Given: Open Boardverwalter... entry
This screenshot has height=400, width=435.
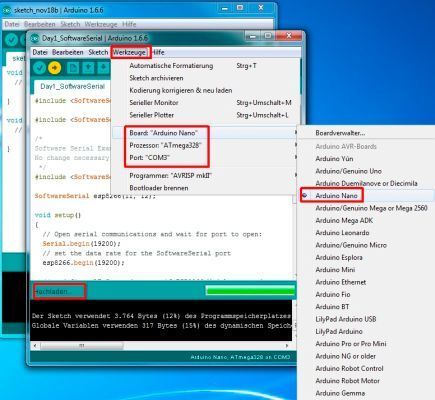Looking at the screenshot, I should 340,133.
